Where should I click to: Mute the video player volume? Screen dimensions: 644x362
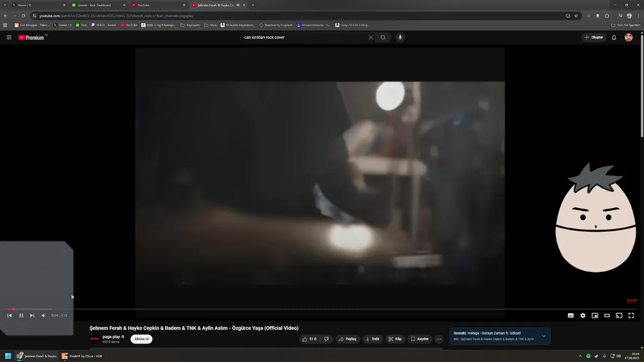tap(43, 315)
